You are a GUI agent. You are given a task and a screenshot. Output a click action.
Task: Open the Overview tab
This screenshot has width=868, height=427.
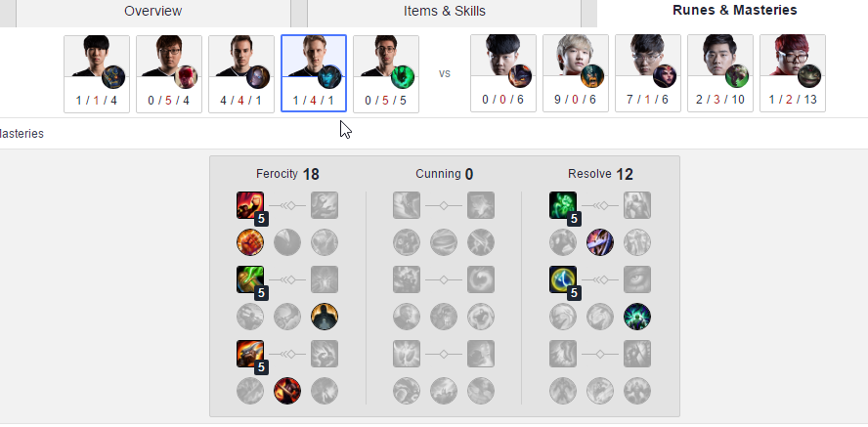[x=153, y=12]
